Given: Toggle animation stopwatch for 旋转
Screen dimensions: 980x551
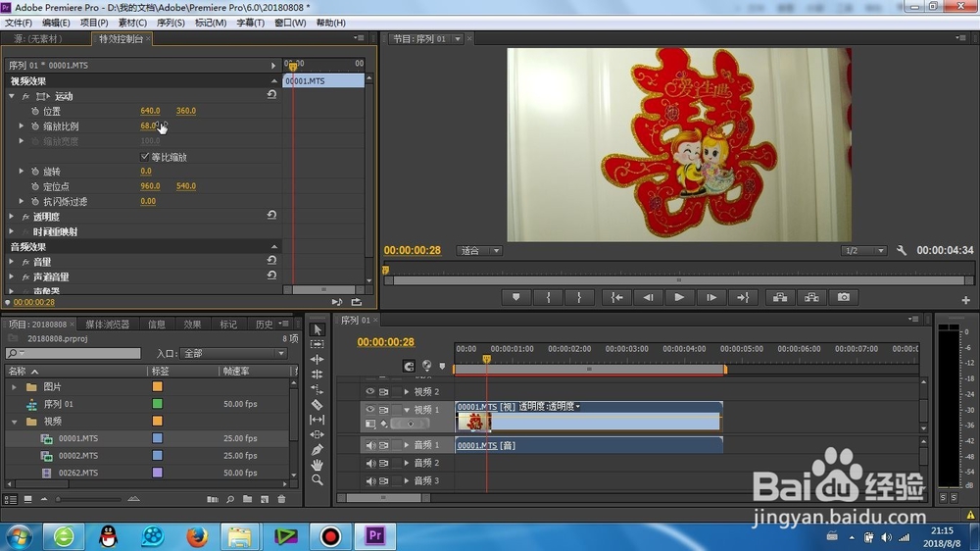Looking at the screenshot, I should pyautogui.click(x=35, y=171).
